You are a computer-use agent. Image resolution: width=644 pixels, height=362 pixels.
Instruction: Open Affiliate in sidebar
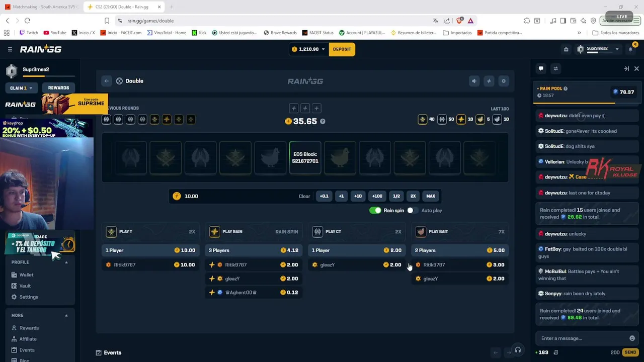click(28, 339)
